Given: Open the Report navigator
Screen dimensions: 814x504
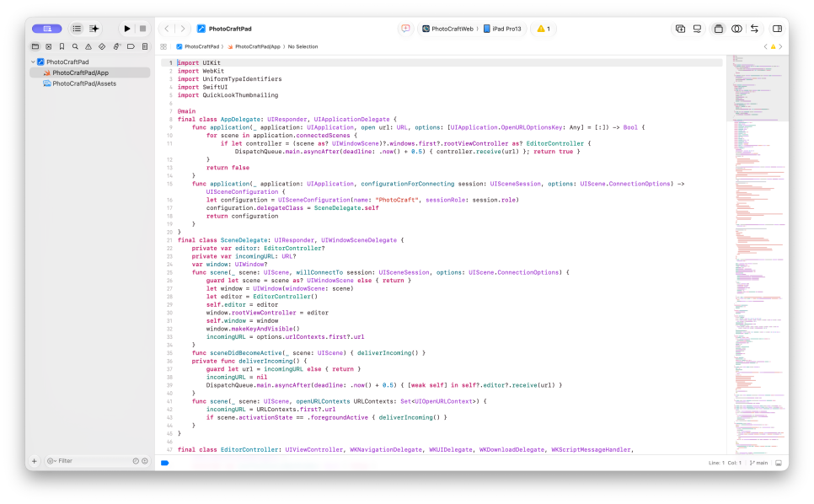Looking at the screenshot, I should (x=145, y=46).
